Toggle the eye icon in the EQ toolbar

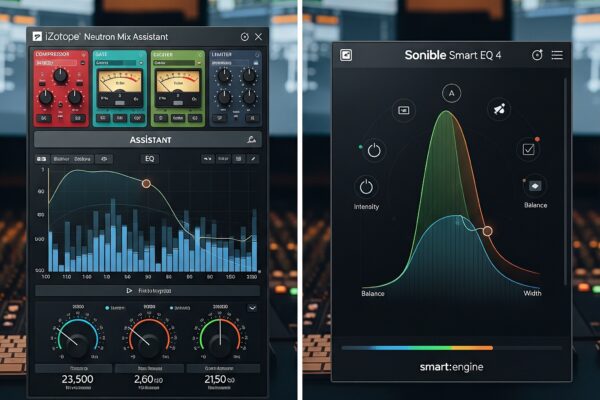pos(104,159)
